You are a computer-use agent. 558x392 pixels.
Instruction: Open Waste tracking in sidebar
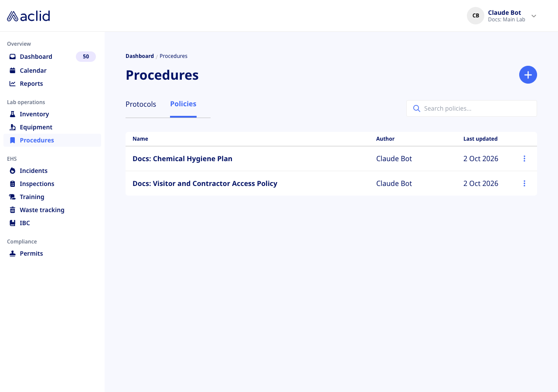52,210
